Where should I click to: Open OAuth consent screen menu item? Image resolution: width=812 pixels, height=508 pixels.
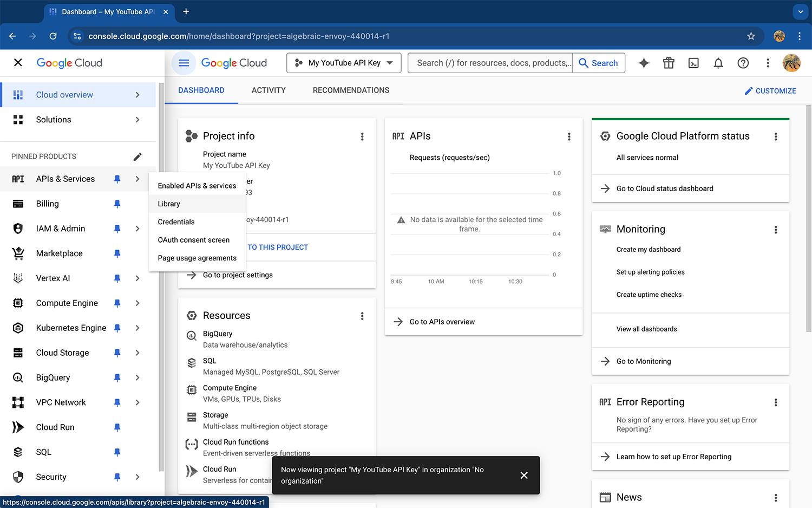tap(197, 240)
